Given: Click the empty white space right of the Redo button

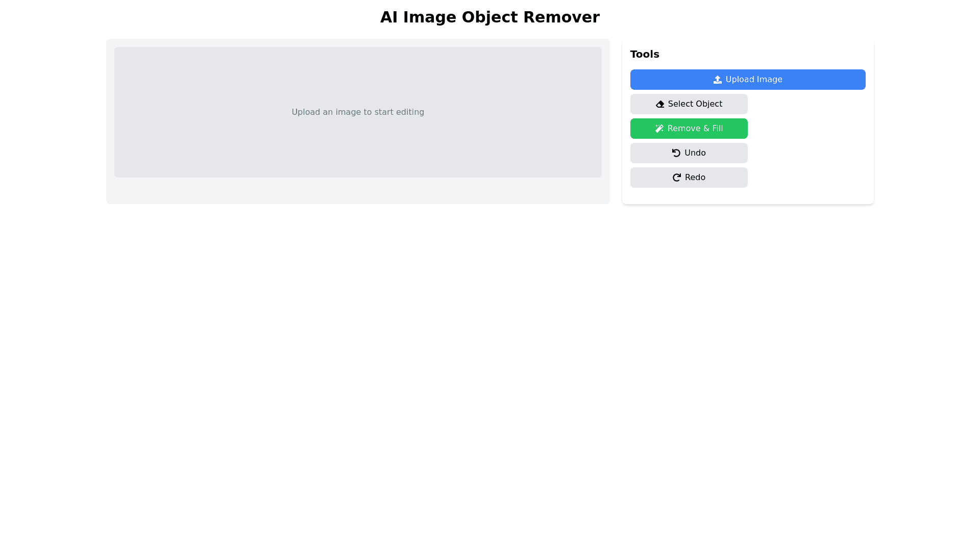Looking at the screenshot, I should [x=806, y=178].
